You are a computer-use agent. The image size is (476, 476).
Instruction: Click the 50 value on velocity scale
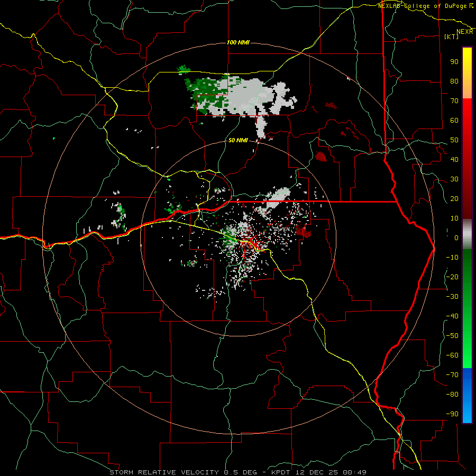454,140
